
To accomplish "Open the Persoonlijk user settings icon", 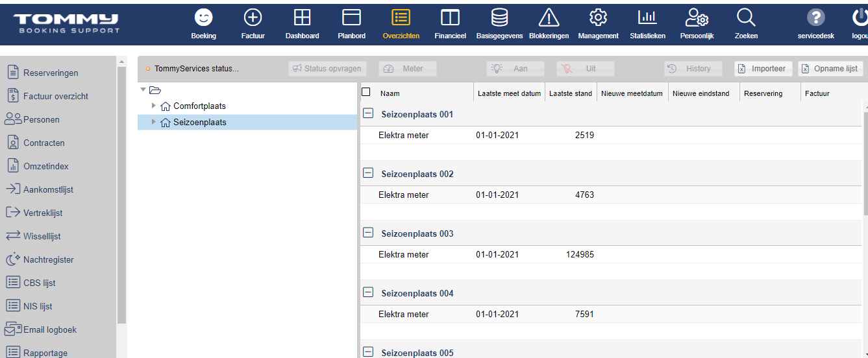I will [x=697, y=18].
